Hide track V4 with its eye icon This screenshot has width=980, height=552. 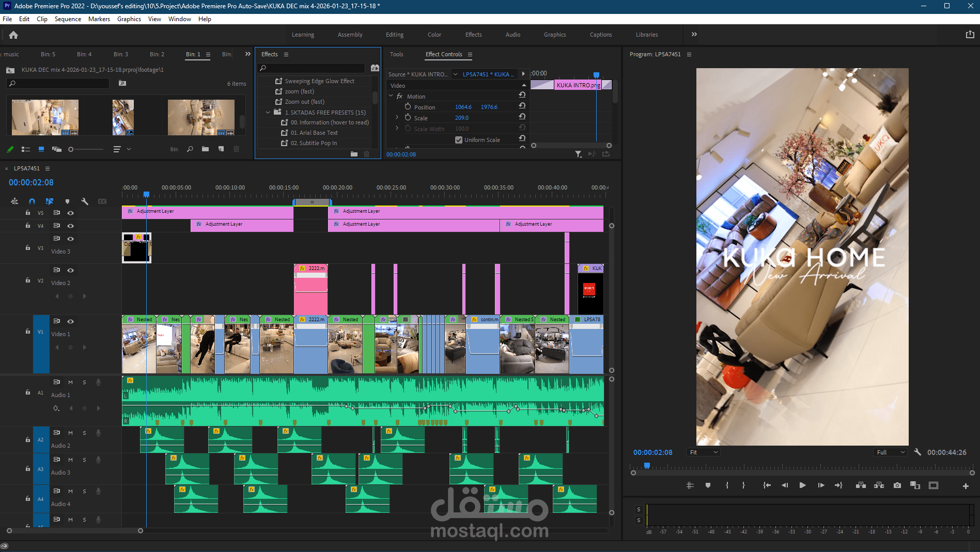(x=71, y=226)
